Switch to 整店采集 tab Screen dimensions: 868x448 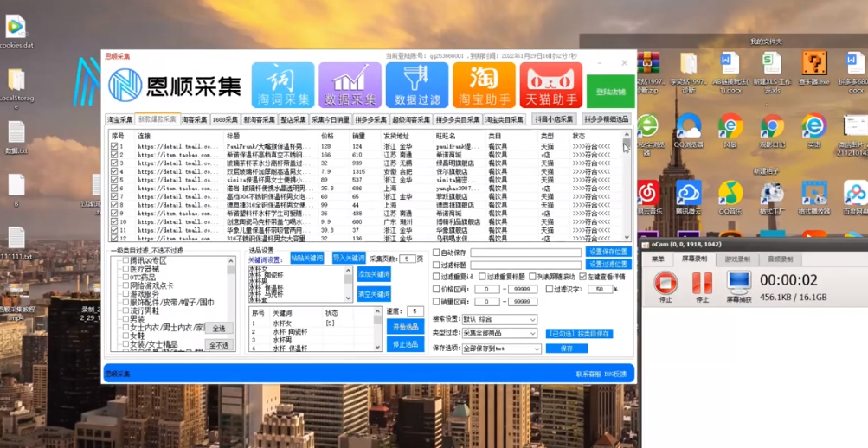pos(293,119)
